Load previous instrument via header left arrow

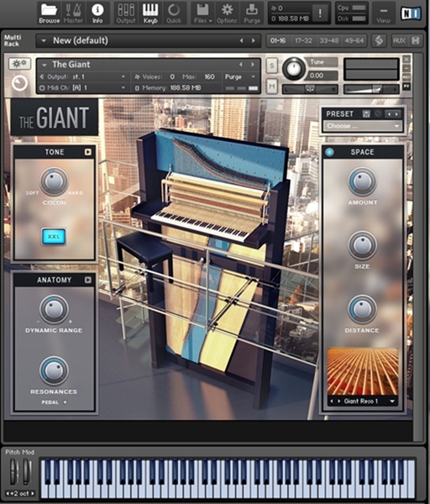click(x=241, y=65)
